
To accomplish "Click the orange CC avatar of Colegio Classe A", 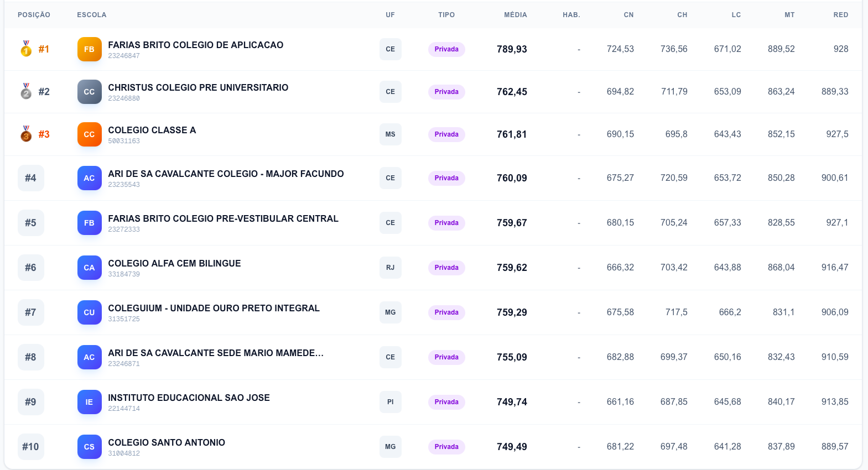I will [x=89, y=134].
